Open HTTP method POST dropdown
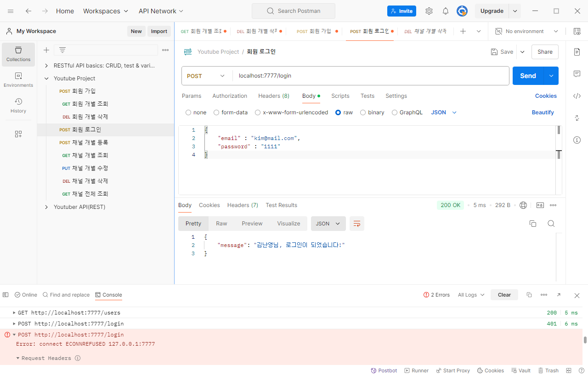 206,76
